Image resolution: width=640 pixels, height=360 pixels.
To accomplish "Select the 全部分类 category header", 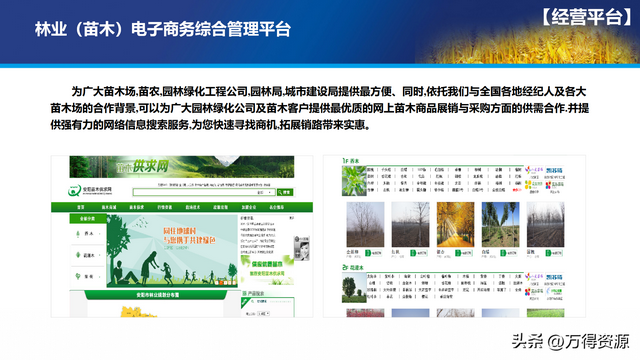I will point(87,219).
